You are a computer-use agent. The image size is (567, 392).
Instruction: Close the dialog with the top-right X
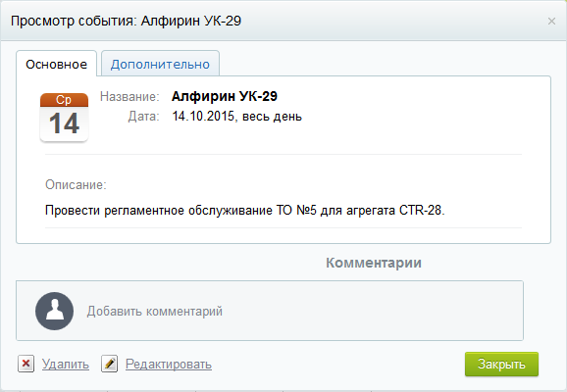point(551,22)
